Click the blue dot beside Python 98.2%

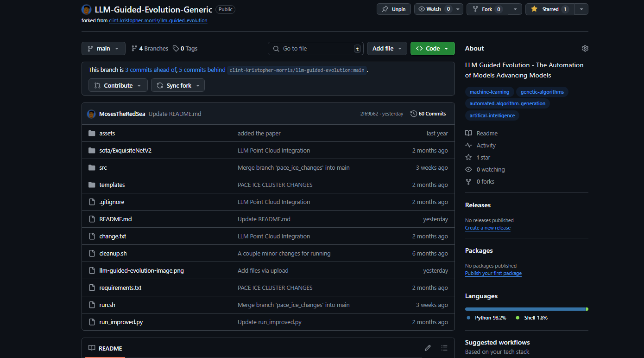(468, 318)
